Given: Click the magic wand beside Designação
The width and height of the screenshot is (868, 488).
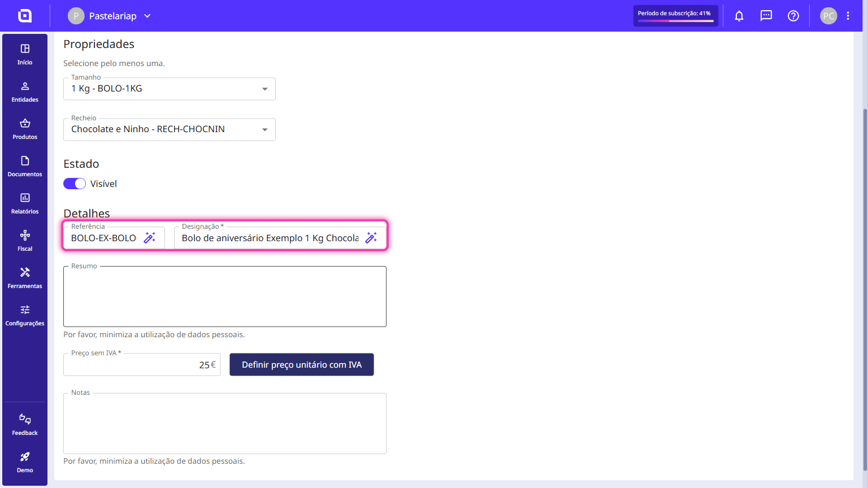Looking at the screenshot, I should (x=371, y=238).
